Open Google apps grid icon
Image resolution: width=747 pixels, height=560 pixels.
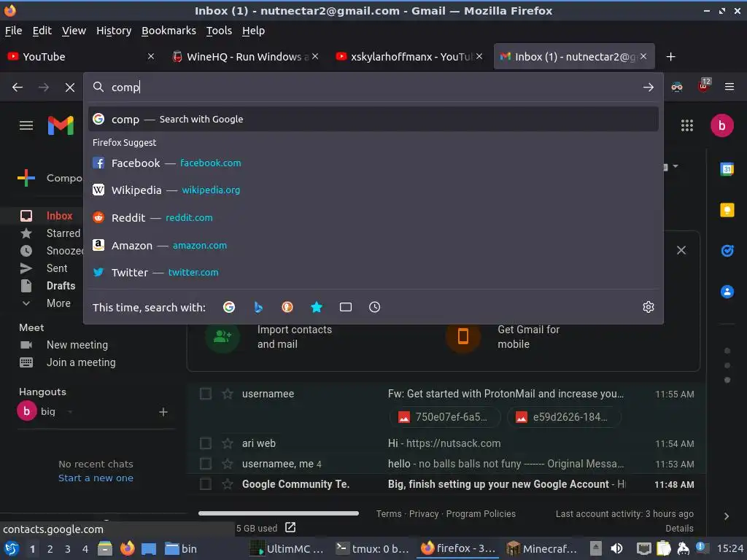(x=686, y=125)
